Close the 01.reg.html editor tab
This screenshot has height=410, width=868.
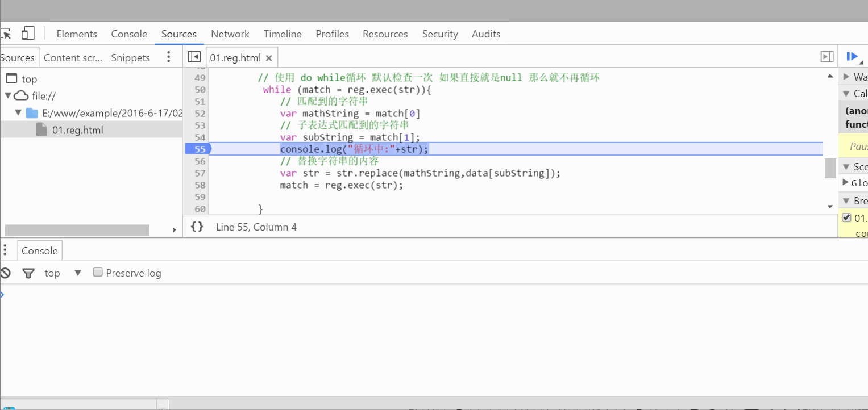coord(269,58)
